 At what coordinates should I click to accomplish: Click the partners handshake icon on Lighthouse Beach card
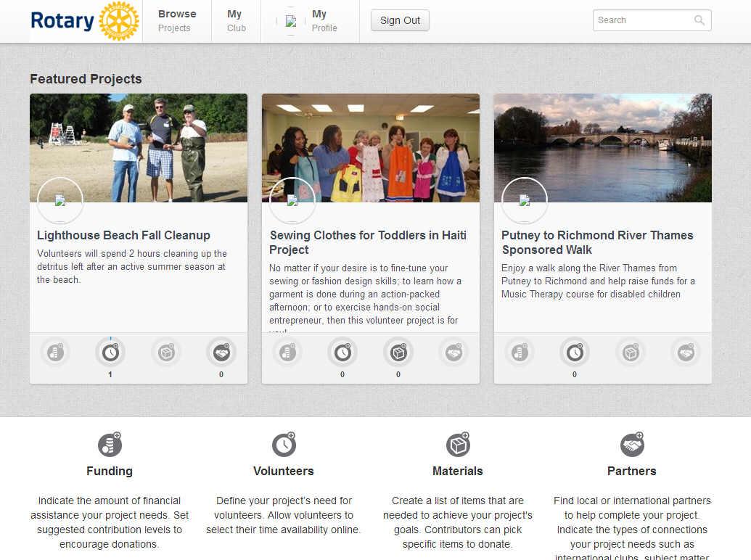[221, 353]
